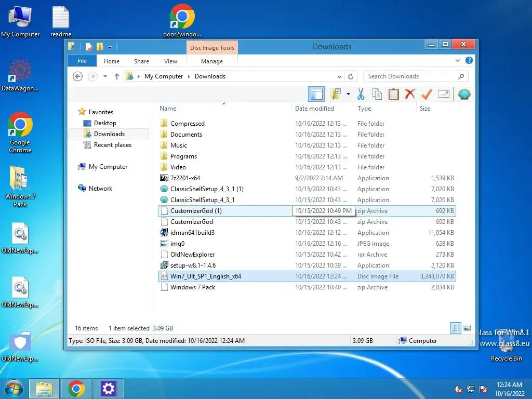Toggle the navigation pane toolbar button
This screenshot has height=399, width=532.
pos(316,95)
